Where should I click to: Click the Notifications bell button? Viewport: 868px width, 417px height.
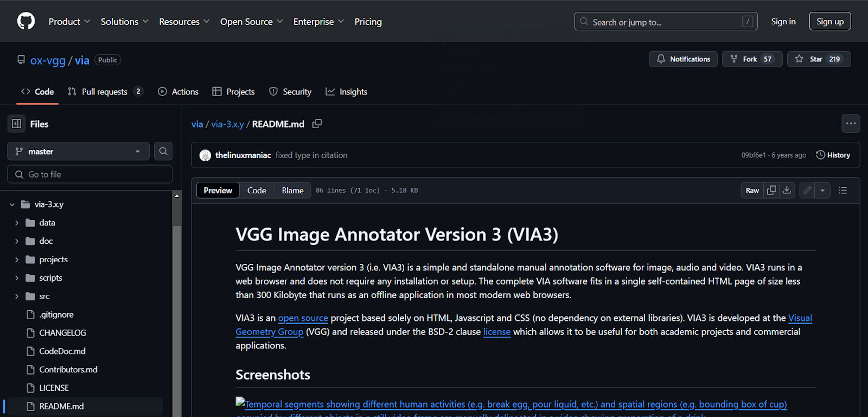pyautogui.click(x=683, y=59)
